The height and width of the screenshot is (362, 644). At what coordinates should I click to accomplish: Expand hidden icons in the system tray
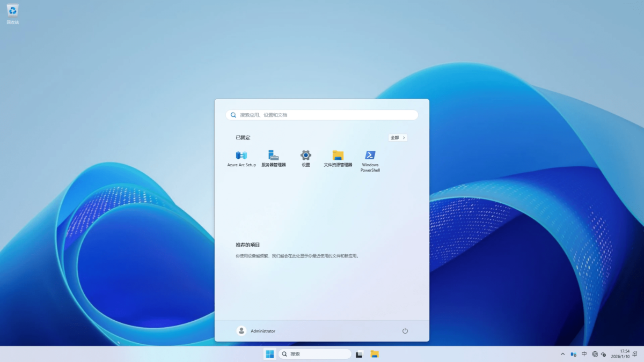point(562,354)
